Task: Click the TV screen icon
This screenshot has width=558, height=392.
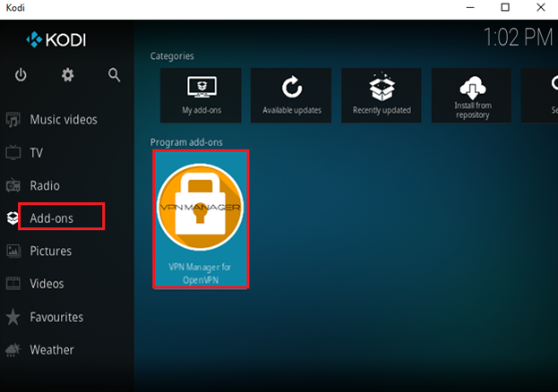Action: 13,153
